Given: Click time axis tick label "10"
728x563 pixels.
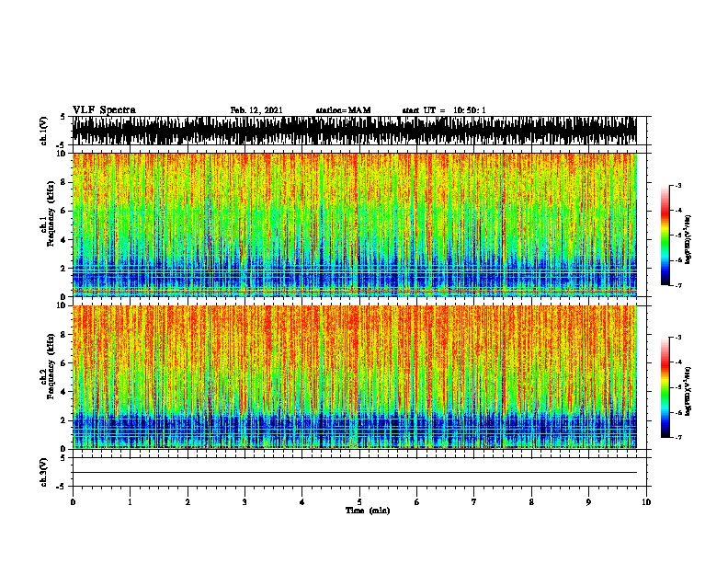Looking at the screenshot, I should pos(646,502).
